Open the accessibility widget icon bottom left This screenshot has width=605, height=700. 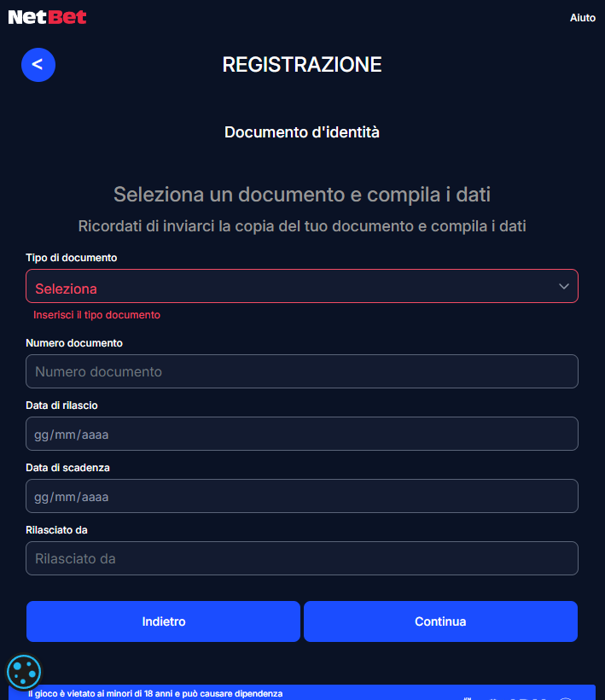pos(24,672)
